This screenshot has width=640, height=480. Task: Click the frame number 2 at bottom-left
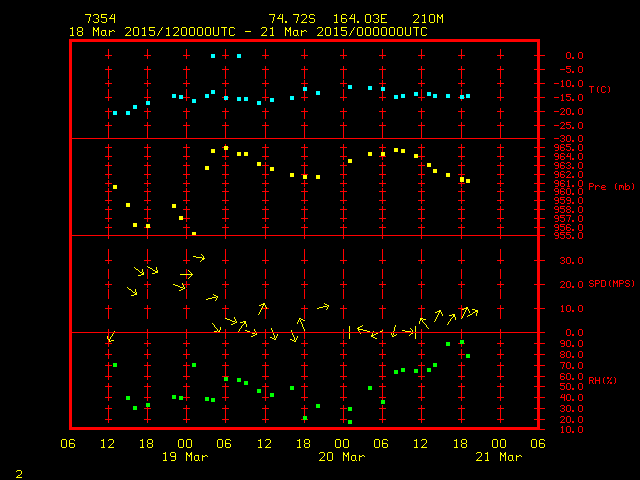coord(19,471)
